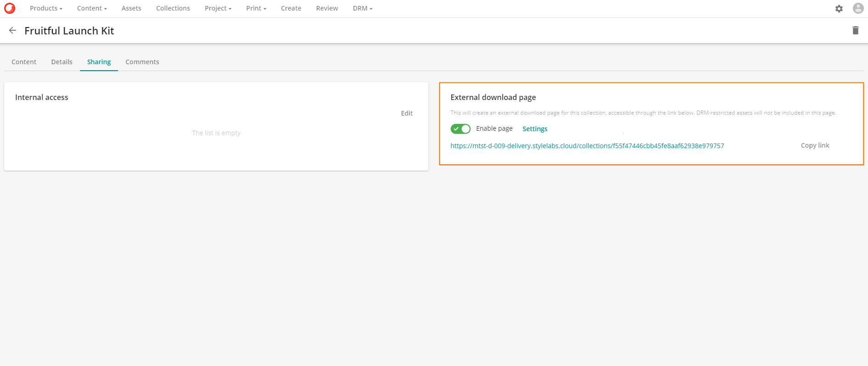This screenshot has height=366, width=868.
Task: Click Copy link for the download page
Action: coord(815,145)
